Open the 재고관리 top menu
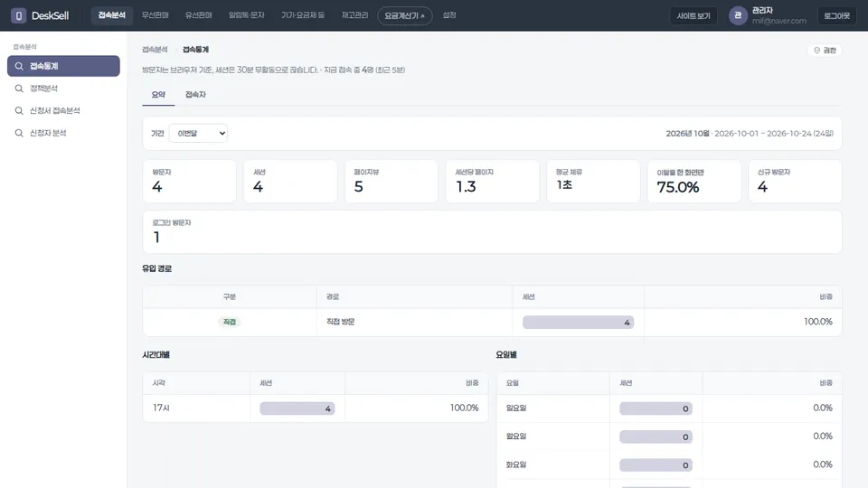Viewport: 868px width, 488px height. pyautogui.click(x=354, y=15)
